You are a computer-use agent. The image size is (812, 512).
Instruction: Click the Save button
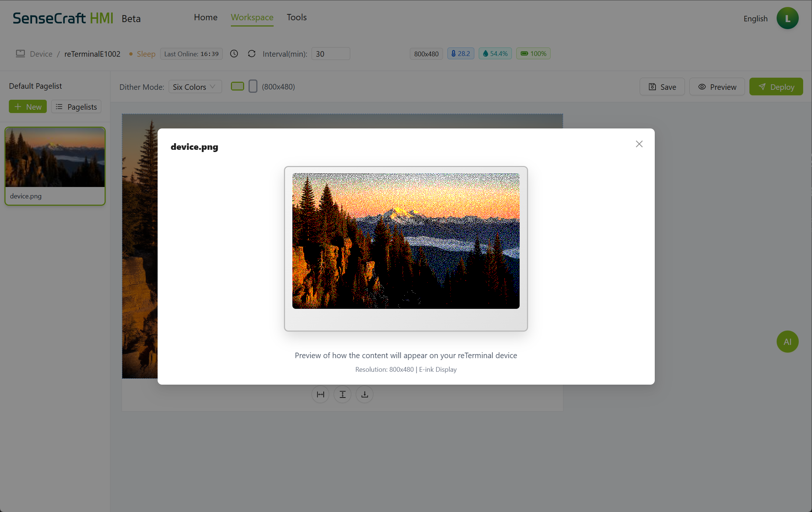coord(662,87)
